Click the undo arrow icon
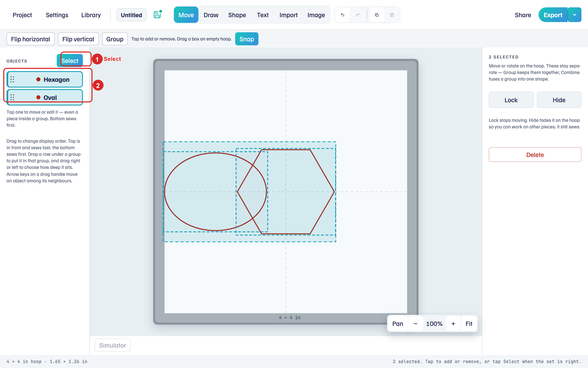 click(342, 15)
